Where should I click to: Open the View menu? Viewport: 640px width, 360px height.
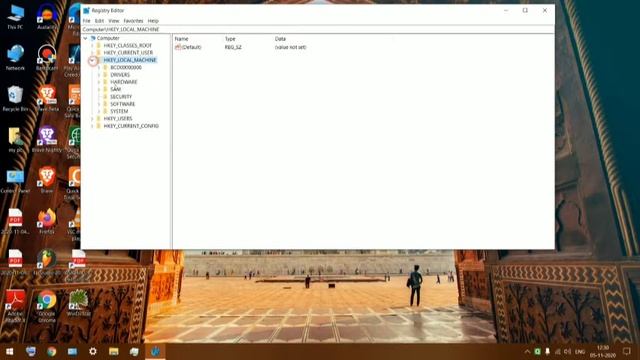pyautogui.click(x=113, y=21)
